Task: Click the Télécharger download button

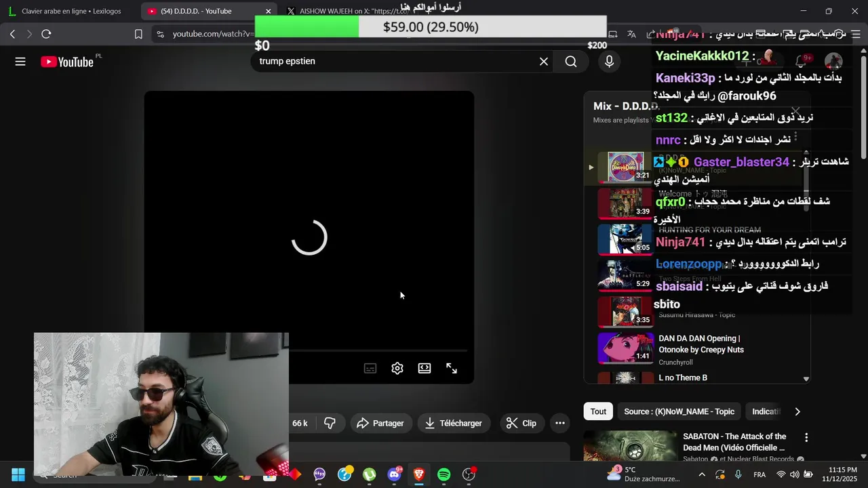Action: [x=454, y=423]
